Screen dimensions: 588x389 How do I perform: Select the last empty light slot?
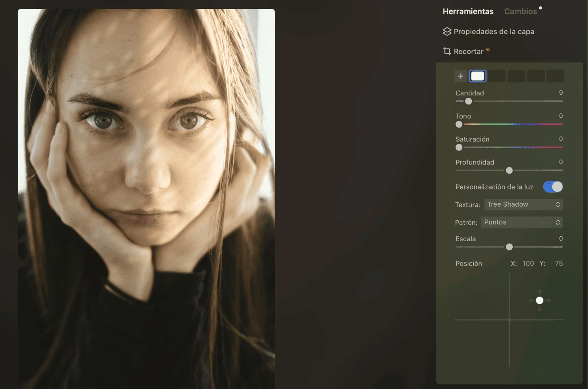555,76
